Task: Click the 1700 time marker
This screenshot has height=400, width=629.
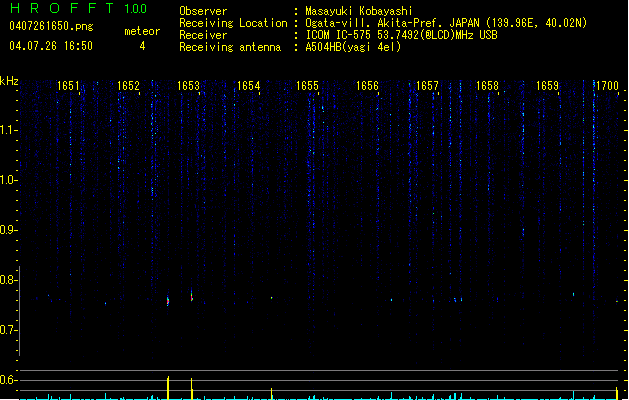Action: (607, 86)
